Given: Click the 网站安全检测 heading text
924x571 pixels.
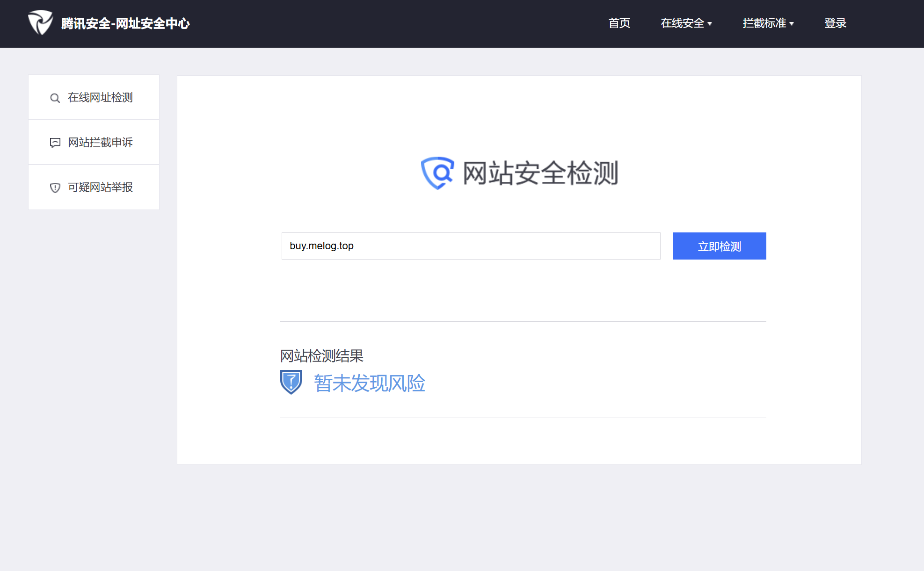Looking at the screenshot, I should coord(540,173).
